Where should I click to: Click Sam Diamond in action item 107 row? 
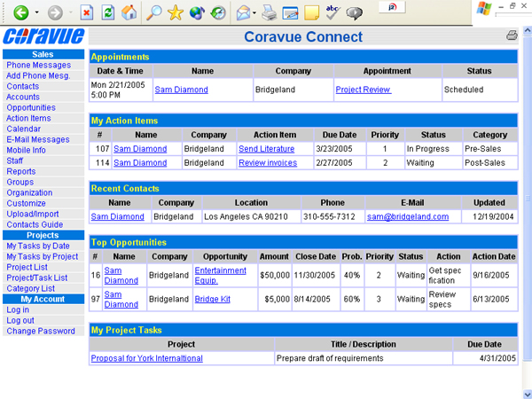[140, 149]
